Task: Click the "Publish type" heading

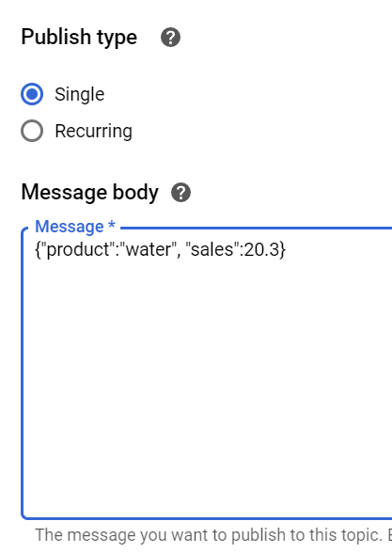Action: coord(79,38)
